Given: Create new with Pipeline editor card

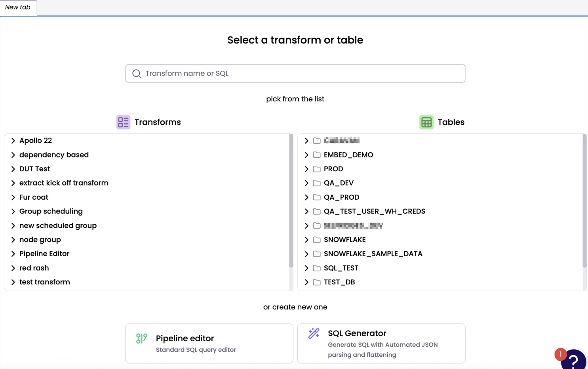Looking at the screenshot, I should pyautogui.click(x=209, y=343).
